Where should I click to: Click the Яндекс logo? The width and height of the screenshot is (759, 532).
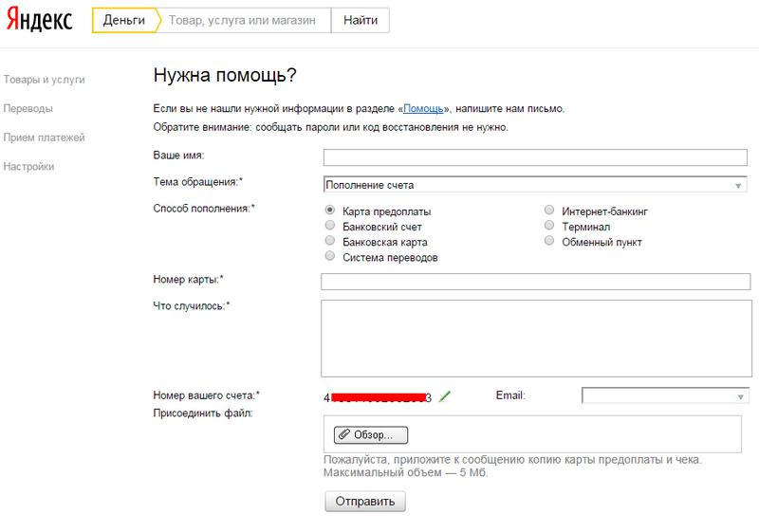[39, 20]
